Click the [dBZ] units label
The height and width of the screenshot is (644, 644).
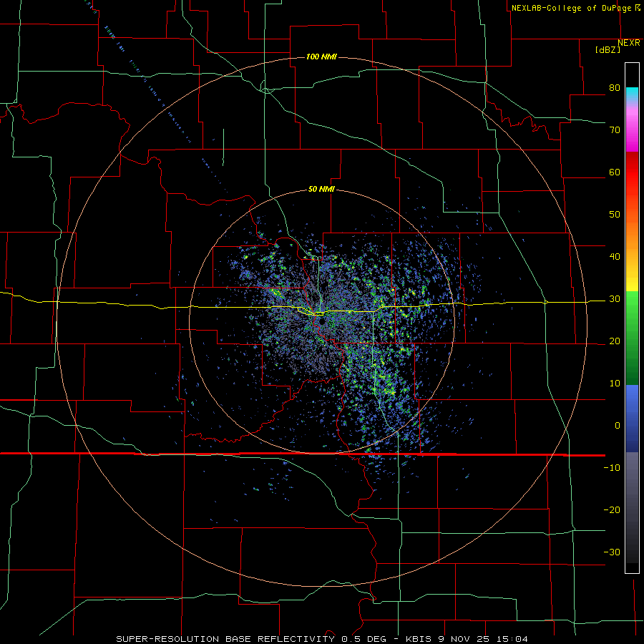coord(608,50)
